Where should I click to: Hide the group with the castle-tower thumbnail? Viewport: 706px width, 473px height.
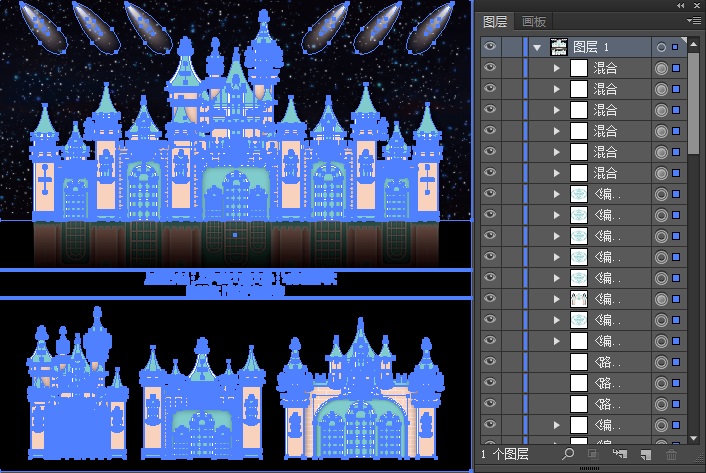490,298
